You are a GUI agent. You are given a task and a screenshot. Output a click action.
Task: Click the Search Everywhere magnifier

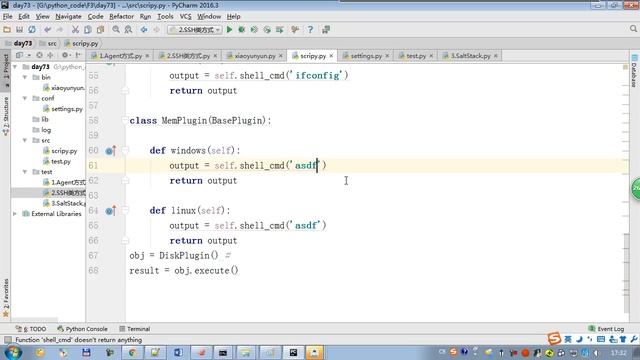tap(633, 29)
